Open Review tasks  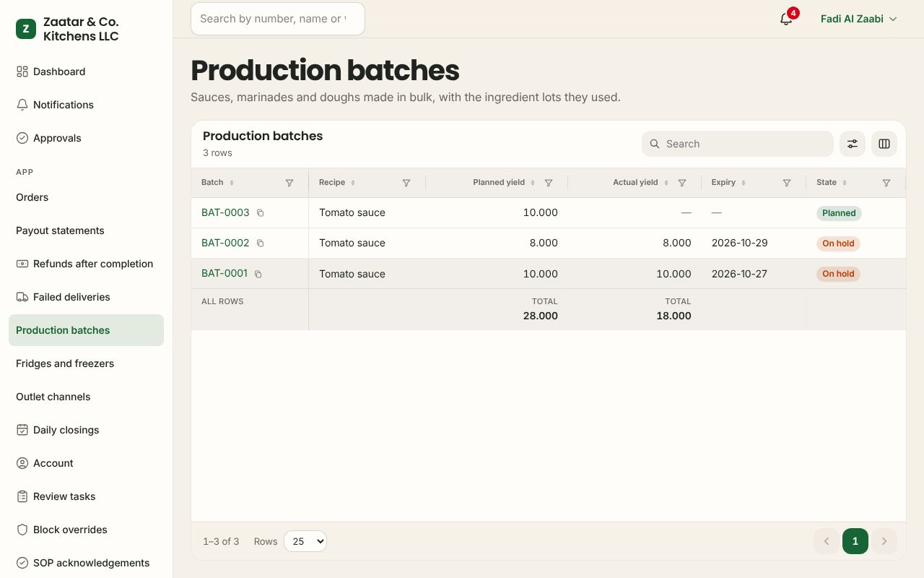(x=87, y=496)
